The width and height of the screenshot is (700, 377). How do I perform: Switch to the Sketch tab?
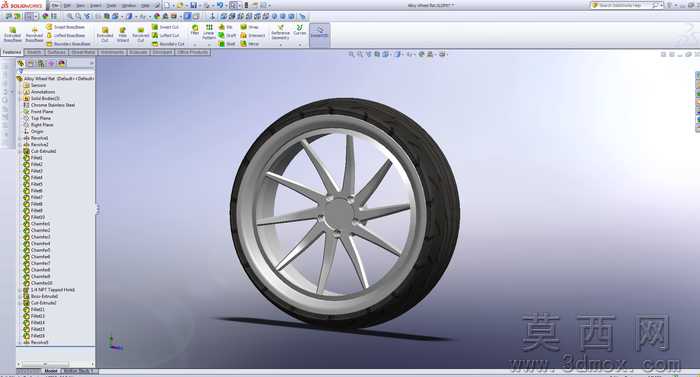tap(34, 52)
